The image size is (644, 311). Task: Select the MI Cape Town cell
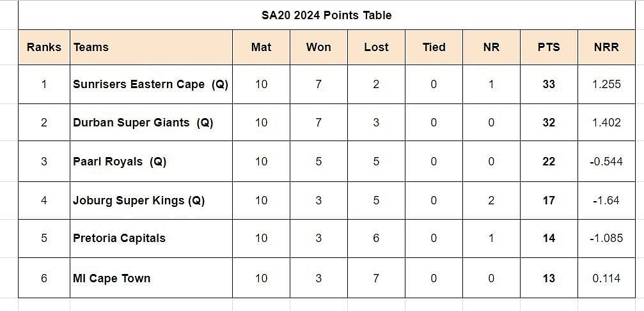coord(151,278)
